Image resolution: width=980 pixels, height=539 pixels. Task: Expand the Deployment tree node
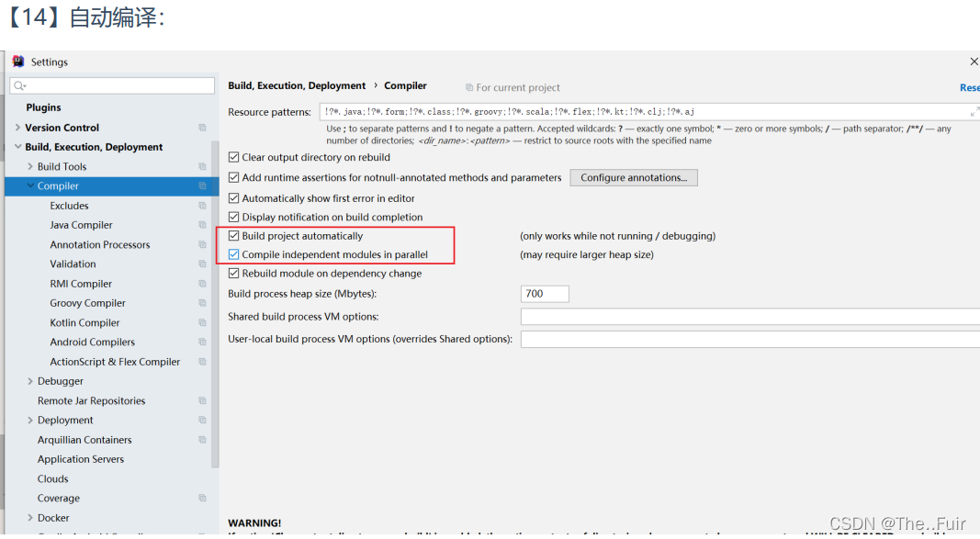tap(30, 421)
